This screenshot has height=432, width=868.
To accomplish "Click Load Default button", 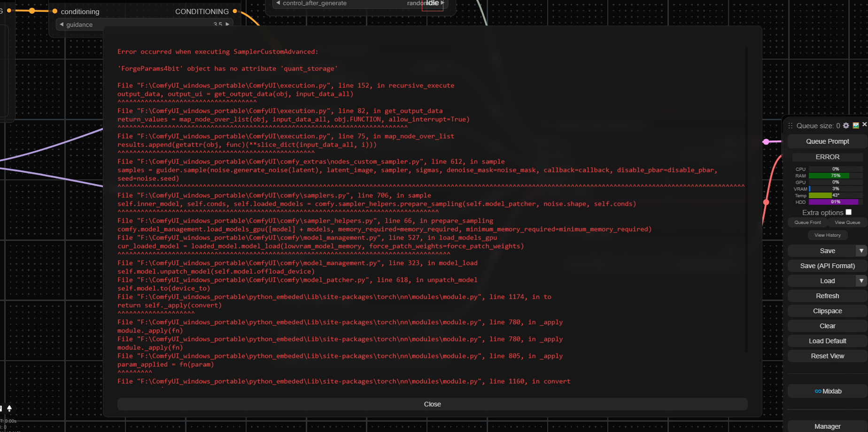I will [x=827, y=341].
